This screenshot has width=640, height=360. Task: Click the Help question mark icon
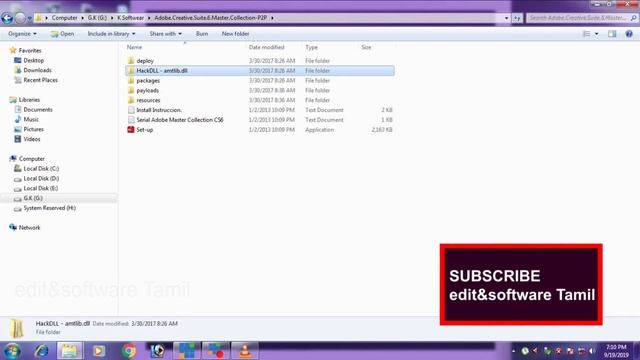629,34
